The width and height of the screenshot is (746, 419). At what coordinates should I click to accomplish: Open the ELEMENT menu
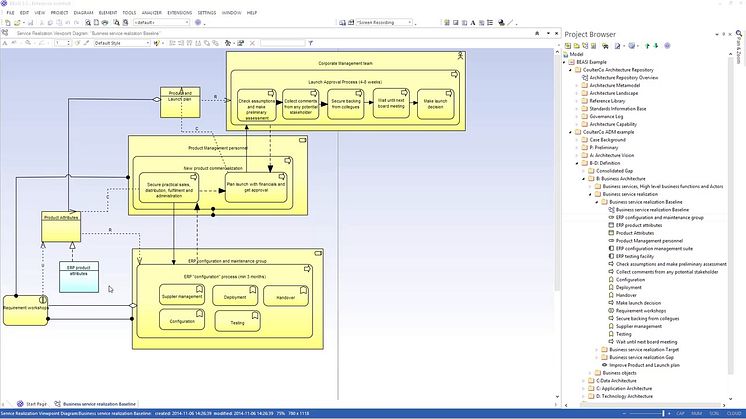[x=108, y=13]
